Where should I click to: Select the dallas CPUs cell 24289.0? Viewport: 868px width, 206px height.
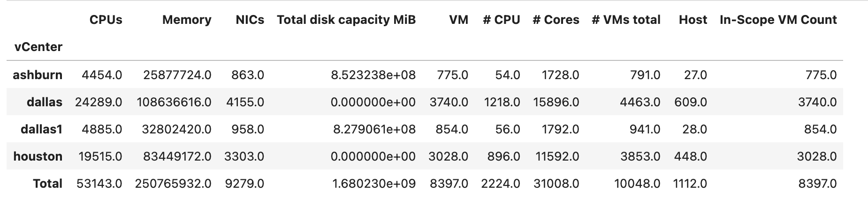pos(99,102)
